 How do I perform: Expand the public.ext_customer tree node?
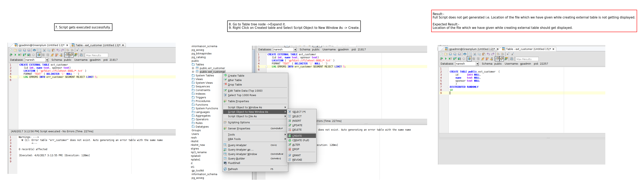point(193,72)
